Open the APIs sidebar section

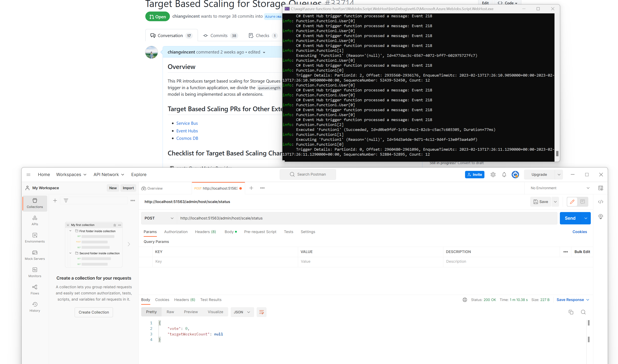[35, 220]
